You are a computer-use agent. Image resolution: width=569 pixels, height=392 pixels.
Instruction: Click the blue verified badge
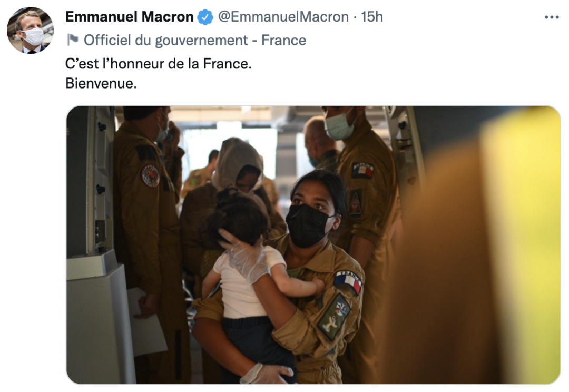pyautogui.click(x=205, y=17)
